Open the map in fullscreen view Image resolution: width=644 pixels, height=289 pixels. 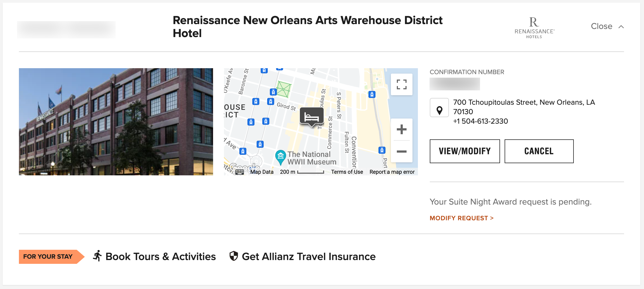click(401, 84)
